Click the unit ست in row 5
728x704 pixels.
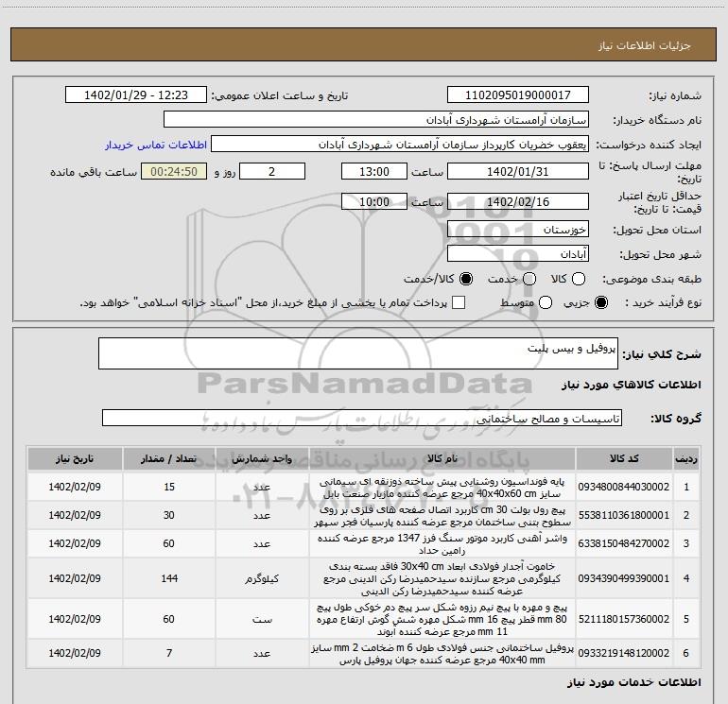coord(262,619)
